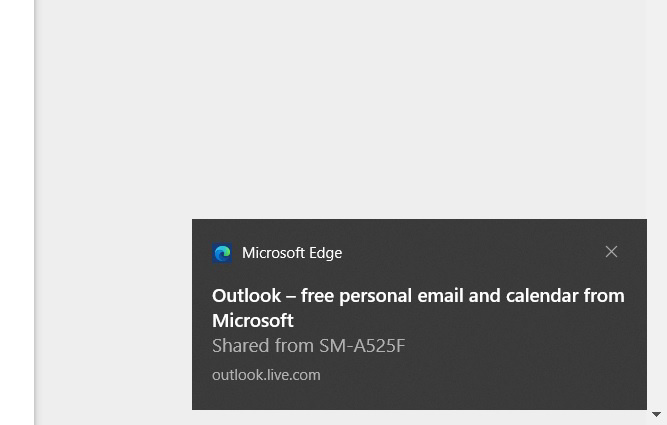Click the device name "SM-A525F"

pos(362,346)
